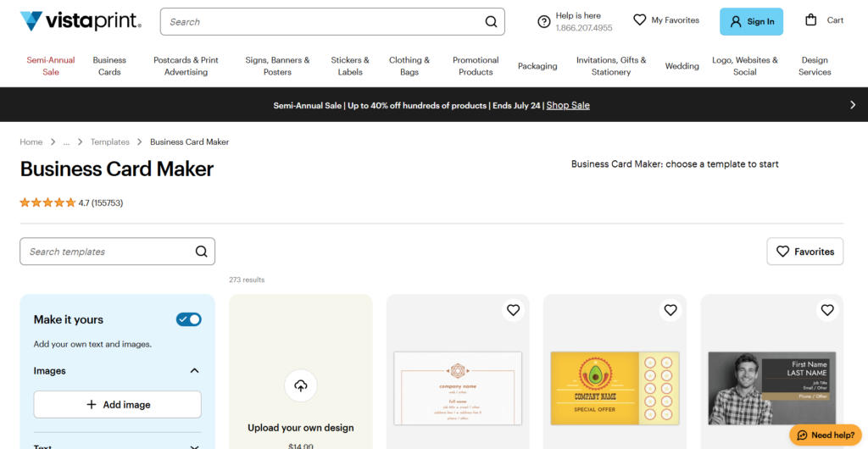This screenshot has width=868, height=449.
Task: Favorite the orange company name card template
Action: [513, 310]
